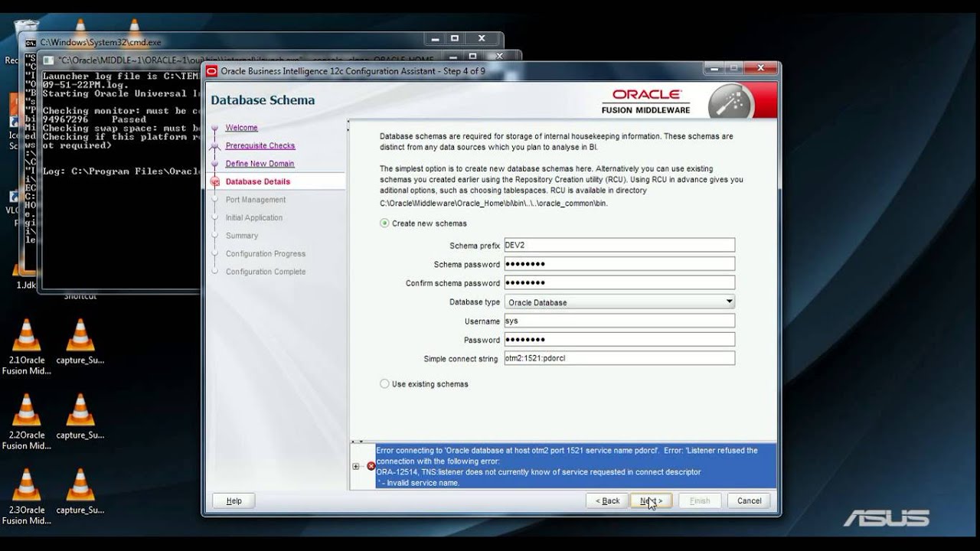
Task: Click the Configuration Complete step
Action: (x=266, y=272)
